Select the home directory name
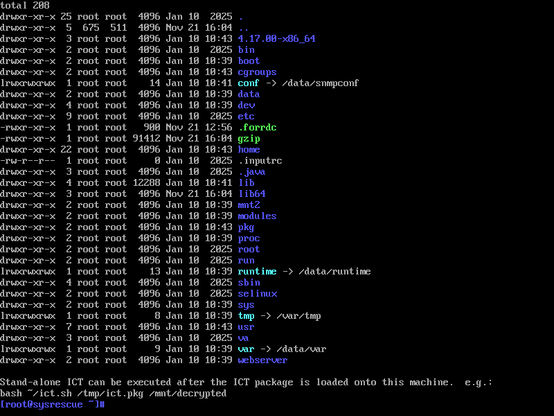Viewport: 554px width, 416px height. 249,150
